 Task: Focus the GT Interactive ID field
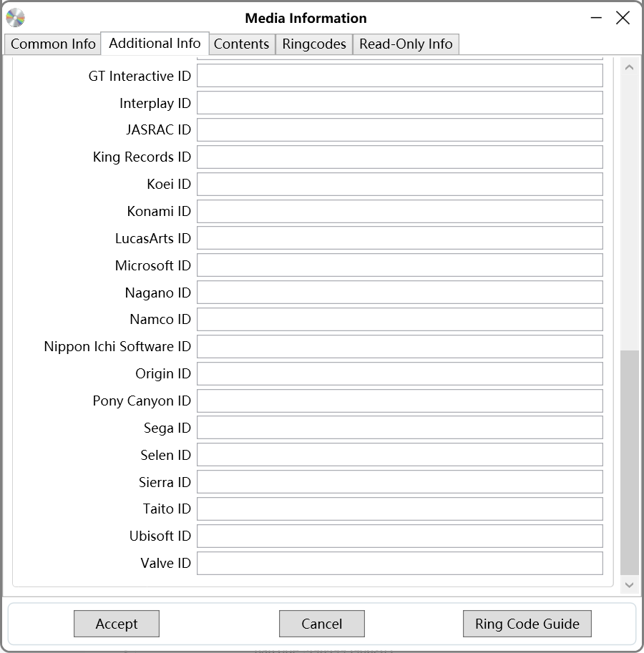400,76
